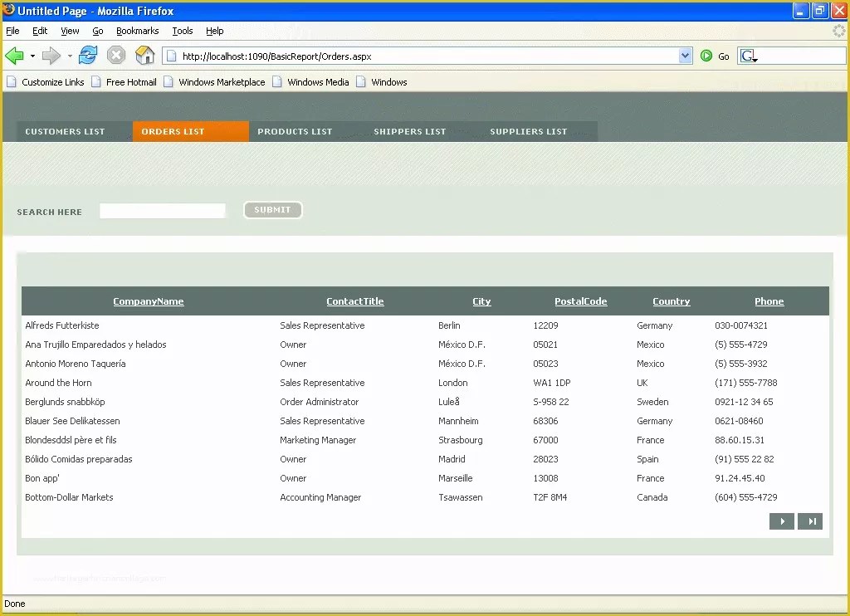Expand the address bar history dropdown

coord(686,56)
